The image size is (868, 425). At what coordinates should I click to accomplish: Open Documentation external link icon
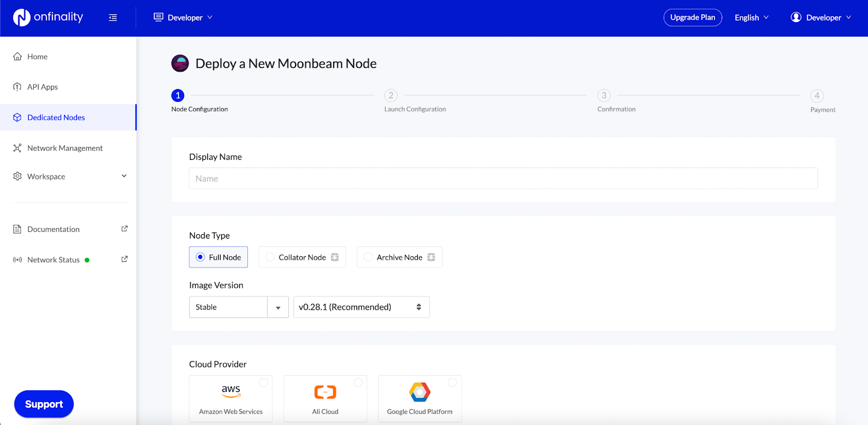(124, 229)
